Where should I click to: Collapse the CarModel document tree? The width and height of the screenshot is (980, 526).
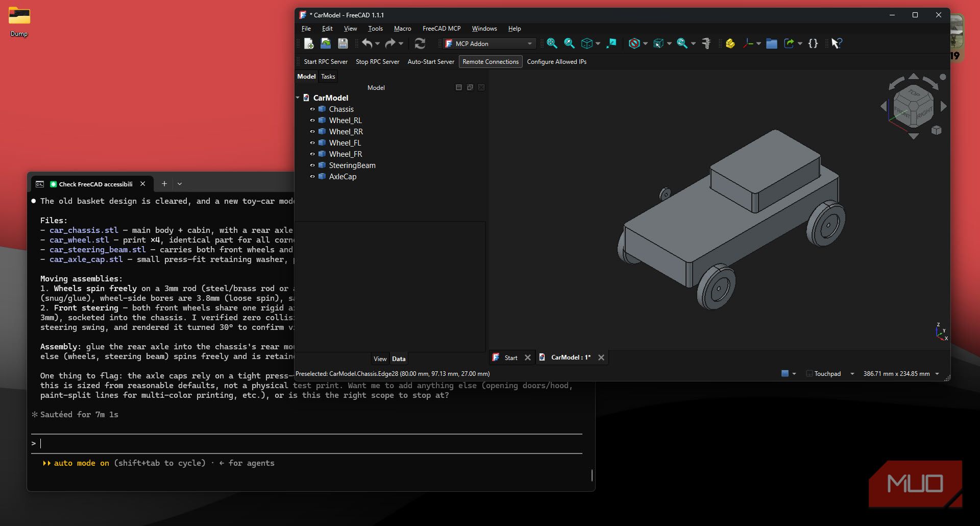coord(298,98)
